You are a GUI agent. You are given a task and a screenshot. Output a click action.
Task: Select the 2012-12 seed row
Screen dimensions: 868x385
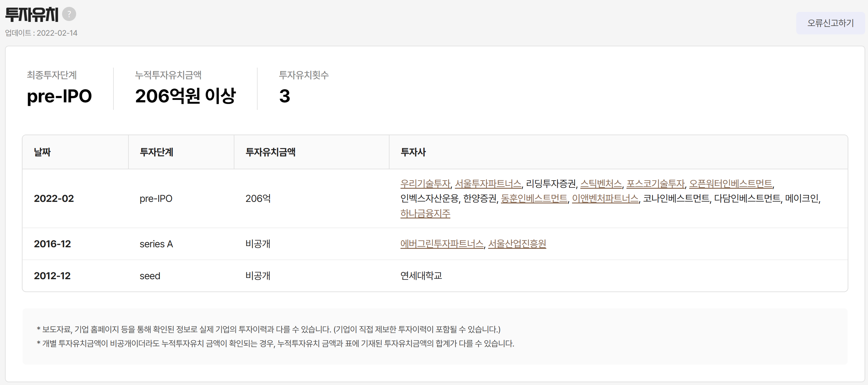point(53,276)
